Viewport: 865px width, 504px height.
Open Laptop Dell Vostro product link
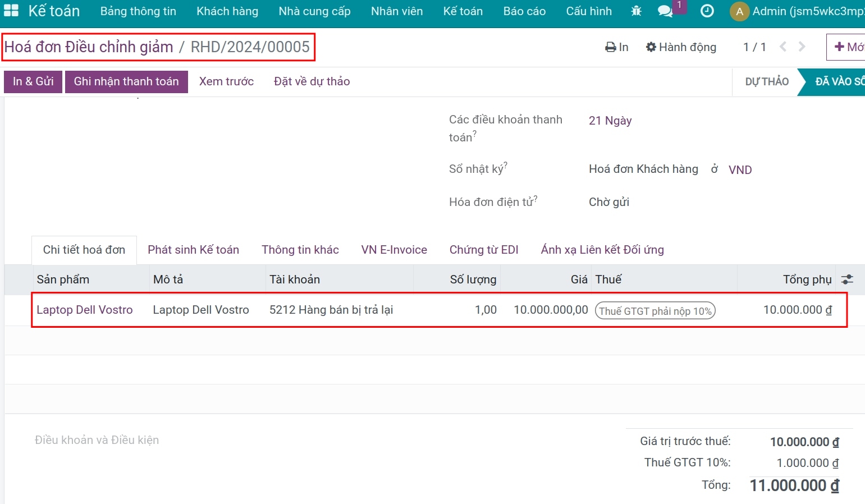click(85, 310)
